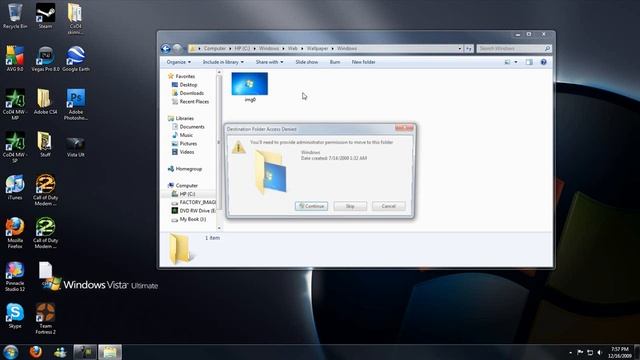Launch Pinnacle Studio 12 shortcut
640x360 pixels.
(15, 276)
